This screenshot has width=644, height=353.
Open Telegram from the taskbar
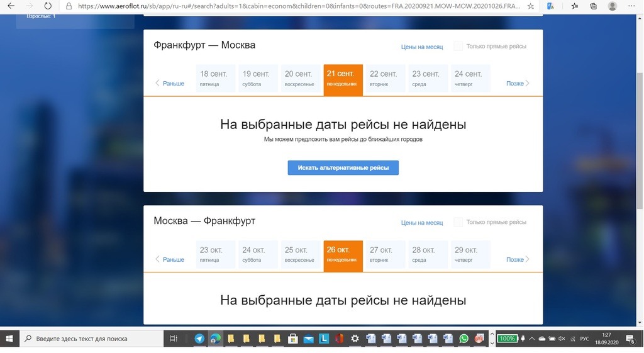pyautogui.click(x=199, y=339)
